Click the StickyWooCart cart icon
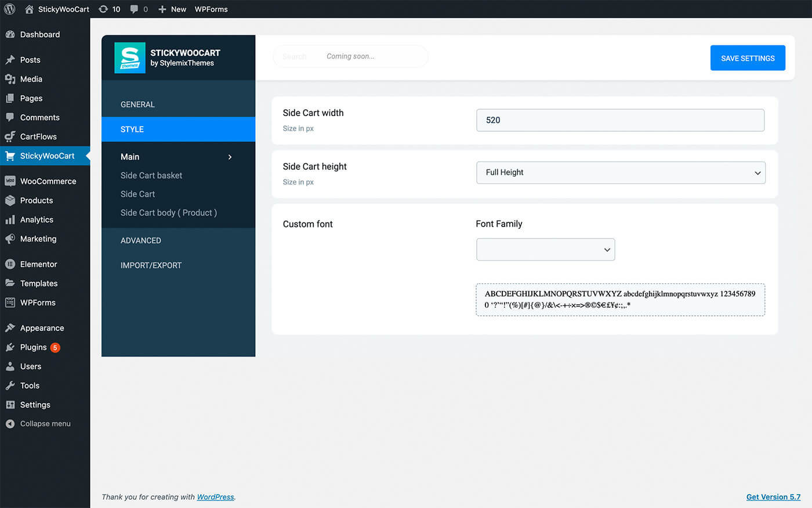 click(x=10, y=156)
